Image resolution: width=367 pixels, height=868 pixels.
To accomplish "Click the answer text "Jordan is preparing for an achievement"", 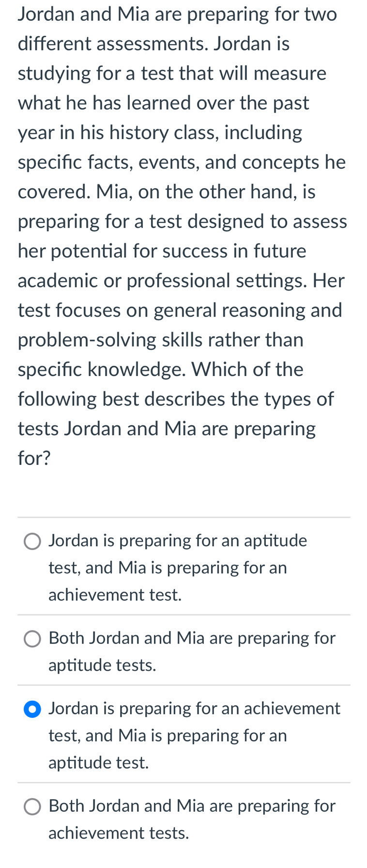I will (x=195, y=709).
